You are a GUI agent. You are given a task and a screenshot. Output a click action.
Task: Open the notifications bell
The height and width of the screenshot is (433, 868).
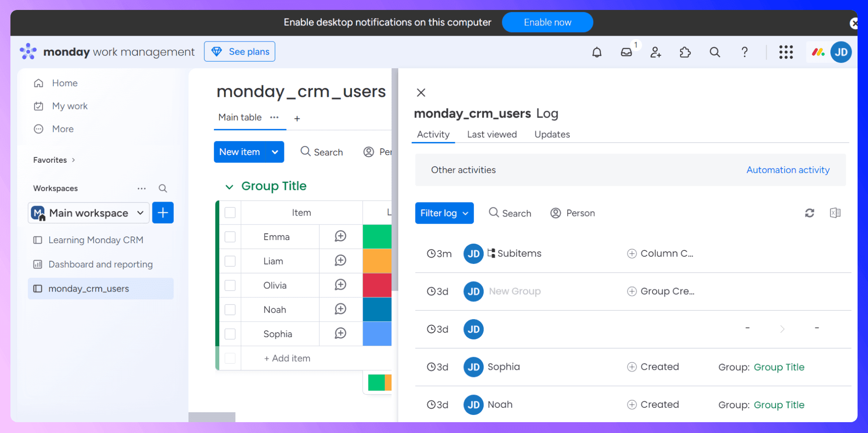click(x=597, y=52)
